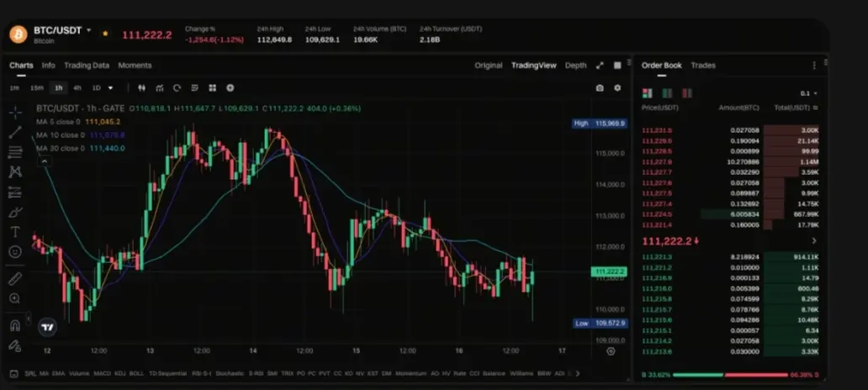Open chart settings gear icon

point(618,88)
